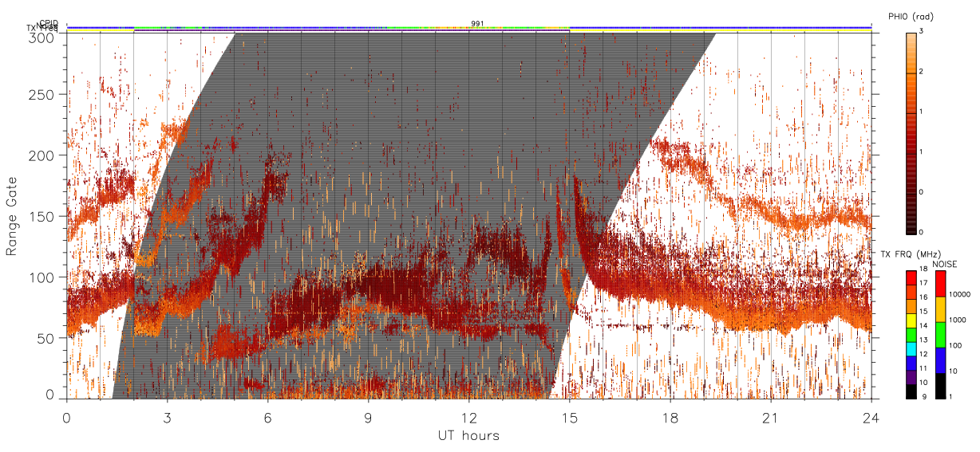Click the 11 label on the TX FRQ legend
Image resolution: width=980 pixels, height=452 pixels.
point(924,370)
